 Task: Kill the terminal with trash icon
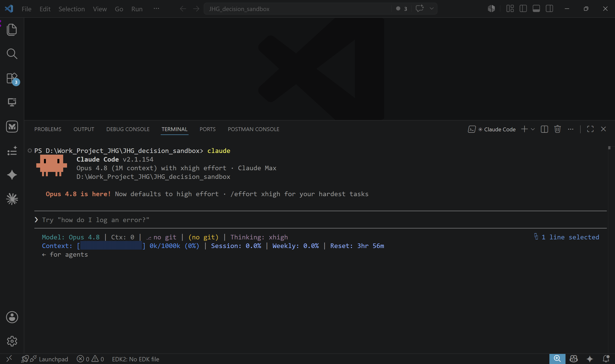557,129
